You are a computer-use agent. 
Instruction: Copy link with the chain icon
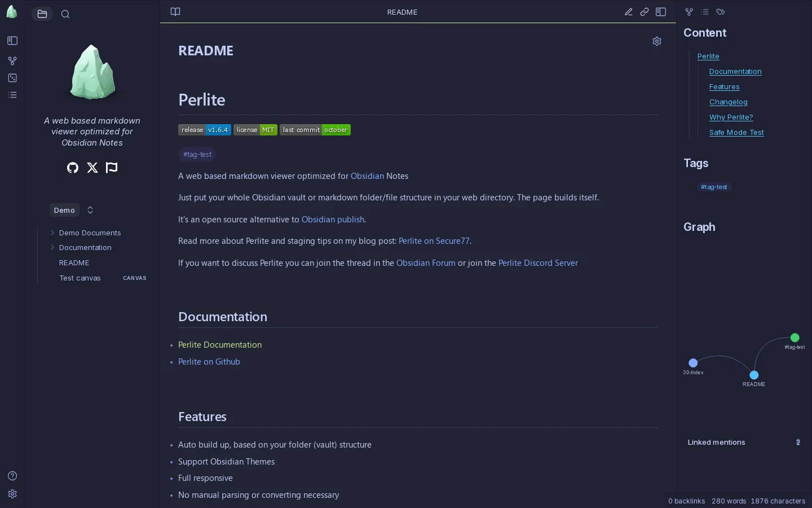pyautogui.click(x=645, y=12)
